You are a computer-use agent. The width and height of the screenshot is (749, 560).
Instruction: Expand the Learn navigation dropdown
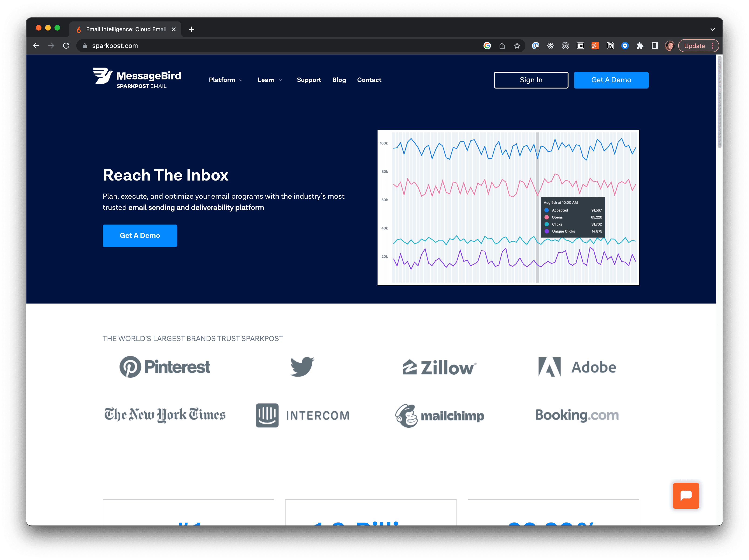(x=269, y=80)
